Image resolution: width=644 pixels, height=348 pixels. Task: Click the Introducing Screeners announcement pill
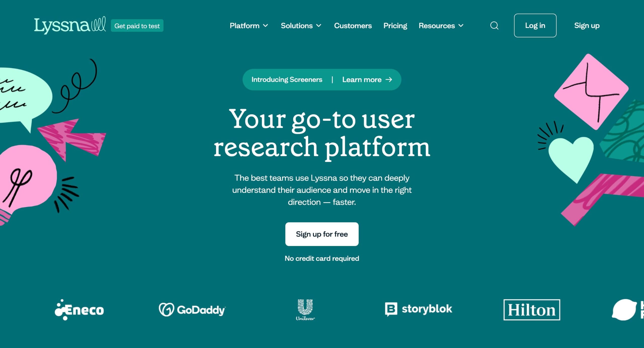point(322,79)
